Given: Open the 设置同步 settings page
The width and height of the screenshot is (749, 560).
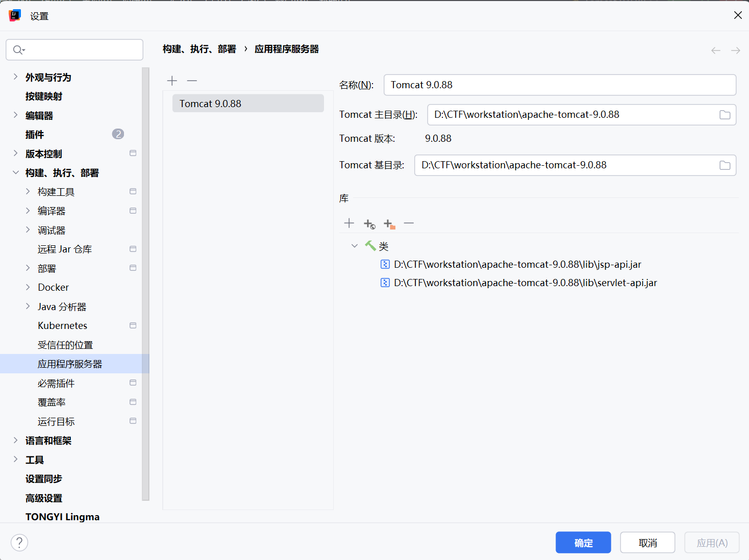Looking at the screenshot, I should (x=44, y=479).
